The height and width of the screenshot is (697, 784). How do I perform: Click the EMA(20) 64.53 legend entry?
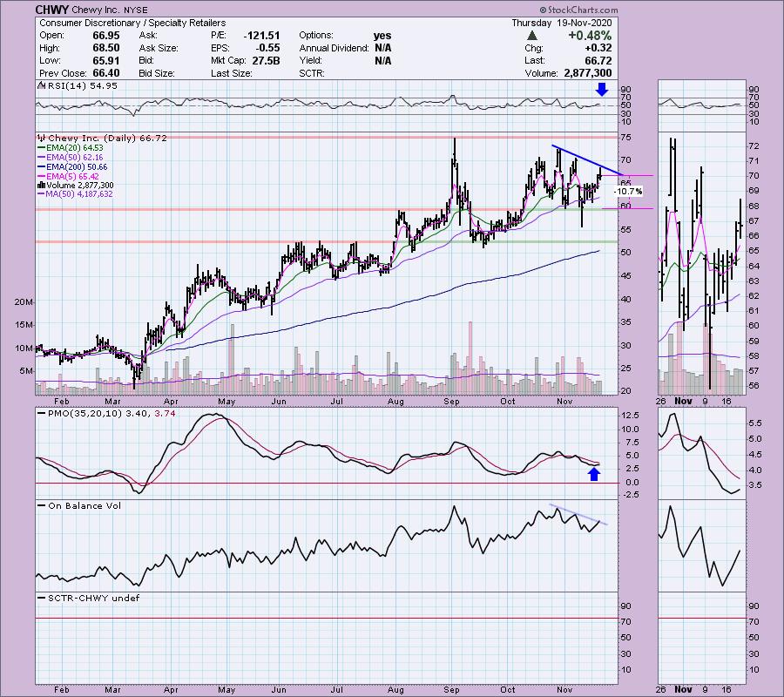pyautogui.click(x=71, y=147)
